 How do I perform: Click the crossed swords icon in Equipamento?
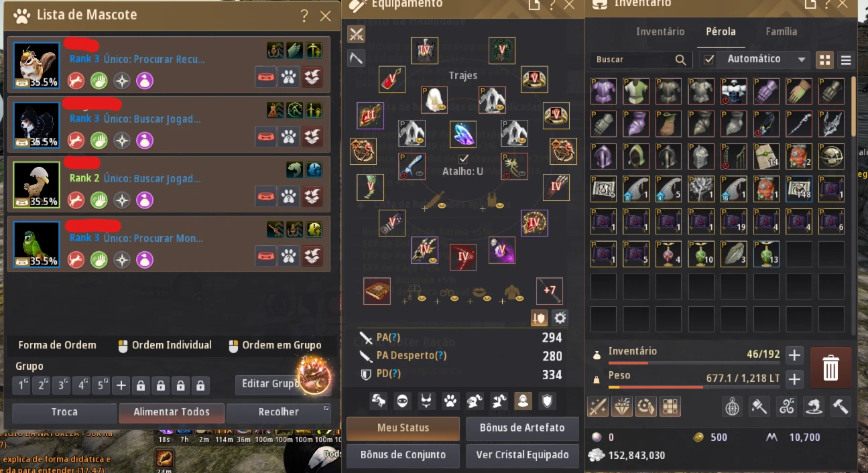tap(357, 33)
